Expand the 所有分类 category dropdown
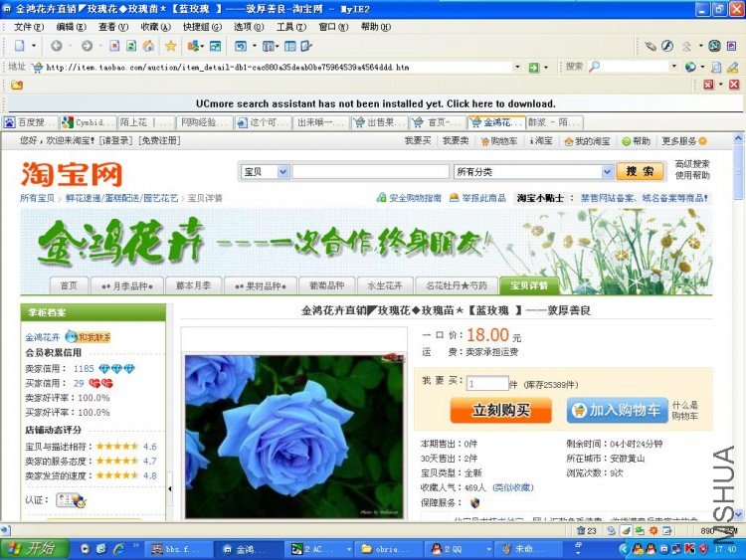The height and width of the screenshot is (560, 746). pyautogui.click(x=607, y=172)
